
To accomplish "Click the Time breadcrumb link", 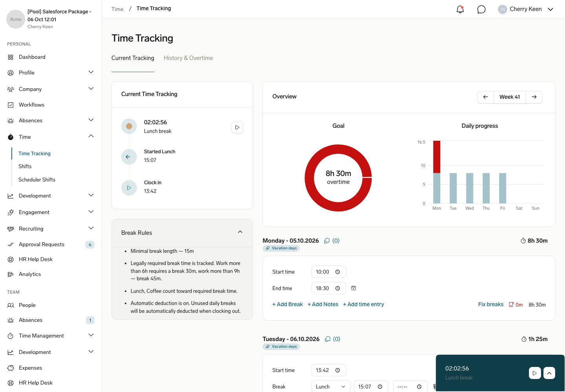I will pos(117,9).
